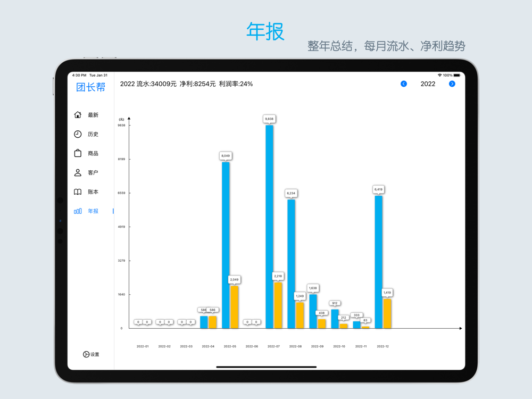The height and width of the screenshot is (399, 532).
Task: Select the blue 2022-08 revenue bar
Action: [291, 264]
